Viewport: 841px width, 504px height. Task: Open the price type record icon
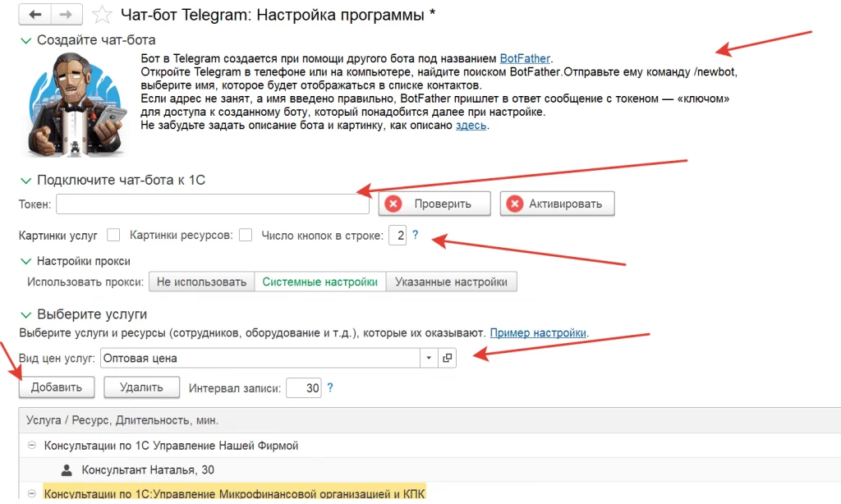pyautogui.click(x=447, y=358)
